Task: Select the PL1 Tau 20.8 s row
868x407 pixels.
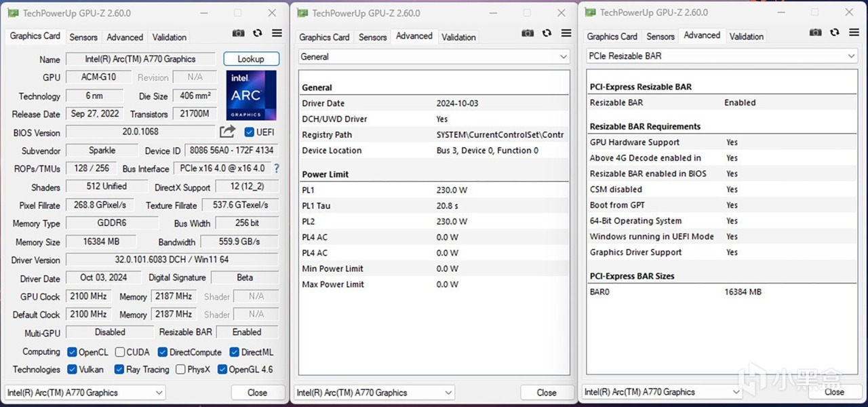Action: pyautogui.click(x=434, y=206)
